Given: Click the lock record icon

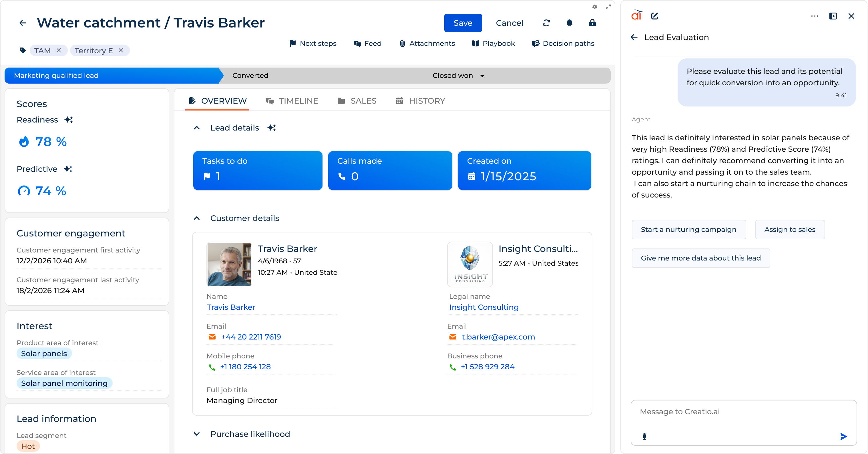Looking at the screenshot, I should pyautogui.click(x=592, y=23).
